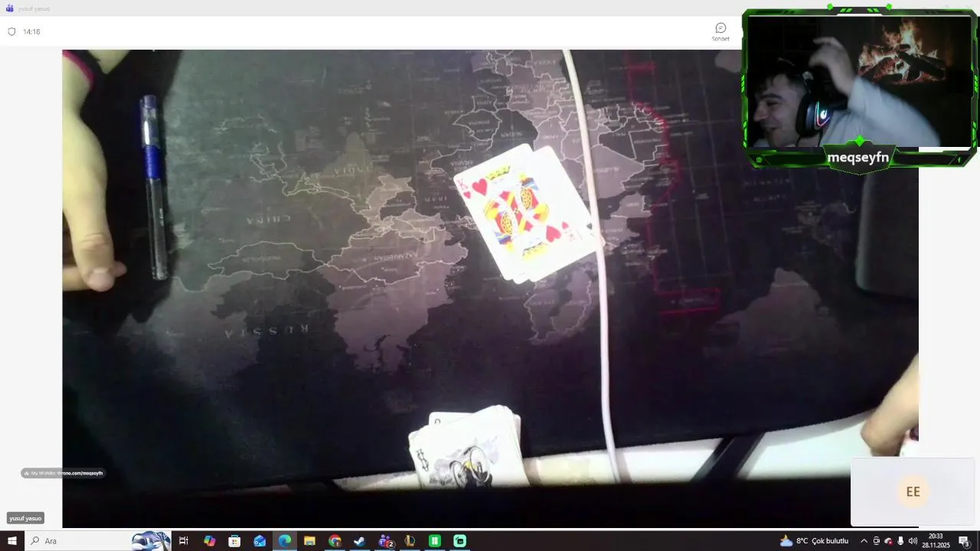Open the notification center with 3 alerts
The image size is (980, 551).
click(964, 541)
